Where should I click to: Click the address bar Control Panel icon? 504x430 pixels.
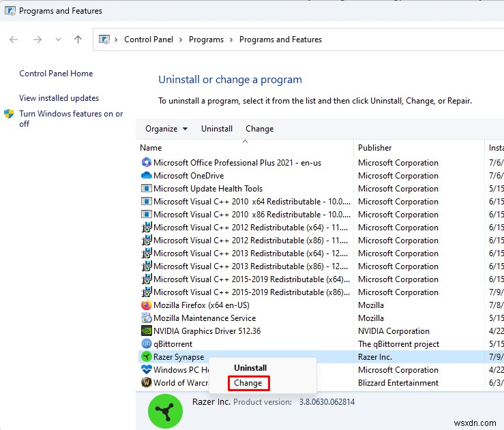click(x=104, y=39)
